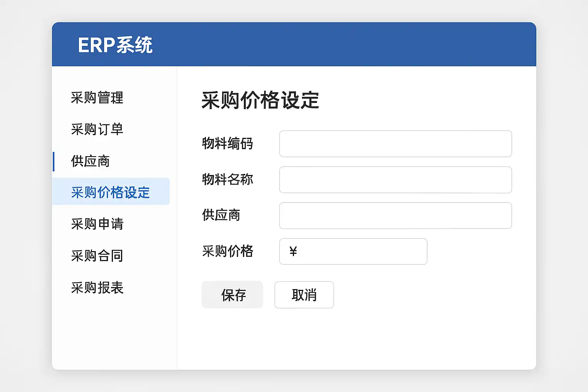This screenshot has height=392, width=588.
Task: Select 采购价格设定 in the sidebar
Action: 110,192
